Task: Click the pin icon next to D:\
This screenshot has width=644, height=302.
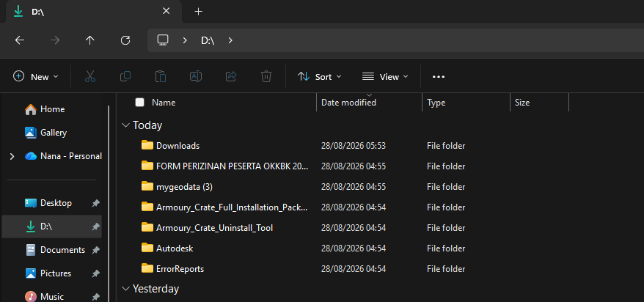Action: pos(95,226)
